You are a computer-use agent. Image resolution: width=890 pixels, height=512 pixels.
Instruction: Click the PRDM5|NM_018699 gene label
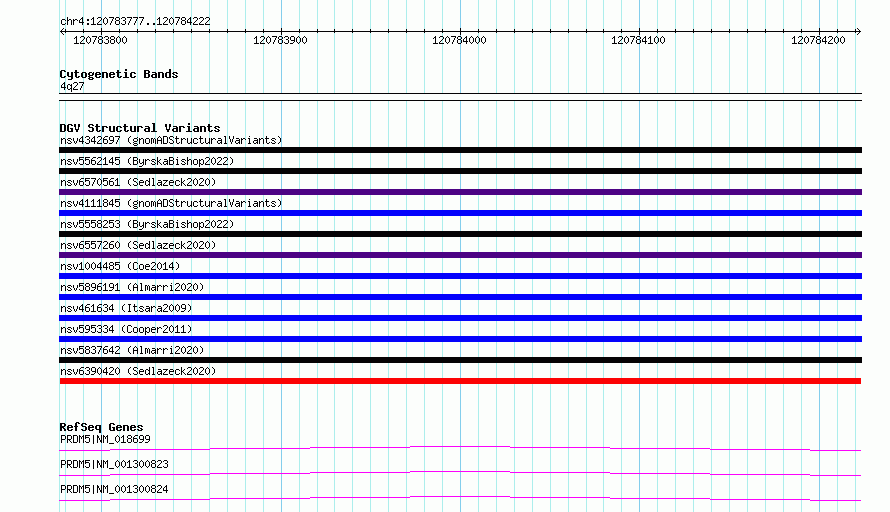(x=105, y=439)
